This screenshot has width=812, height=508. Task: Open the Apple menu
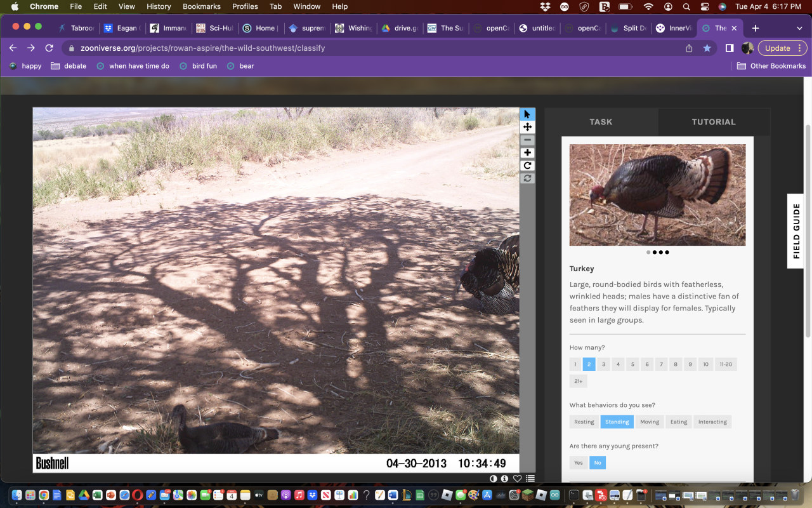tap(15, 6)
